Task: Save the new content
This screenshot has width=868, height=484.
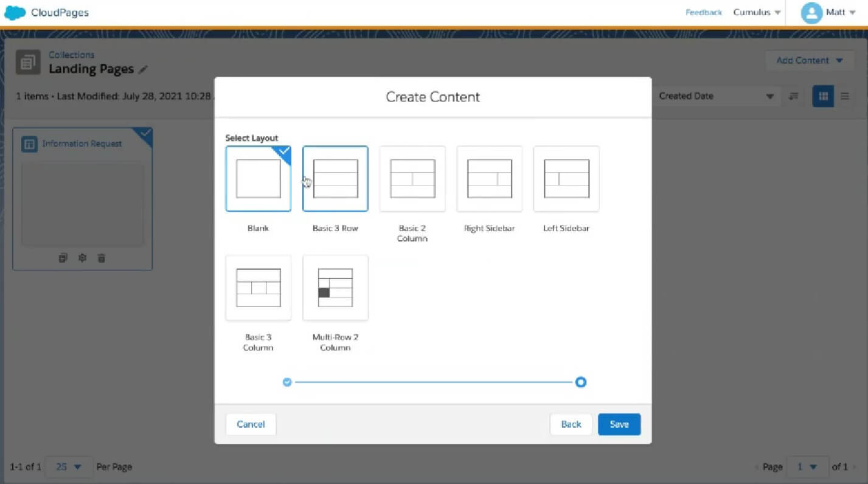Action: pyautogui.click(x=619, y=424)
